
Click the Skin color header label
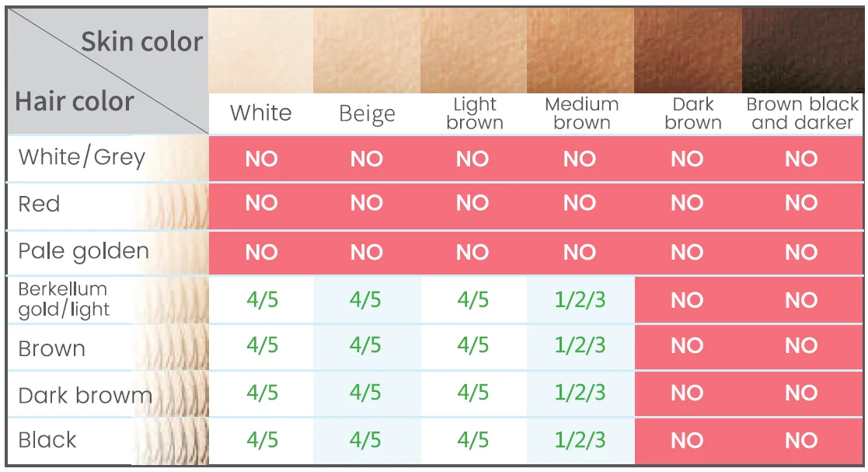141,42
